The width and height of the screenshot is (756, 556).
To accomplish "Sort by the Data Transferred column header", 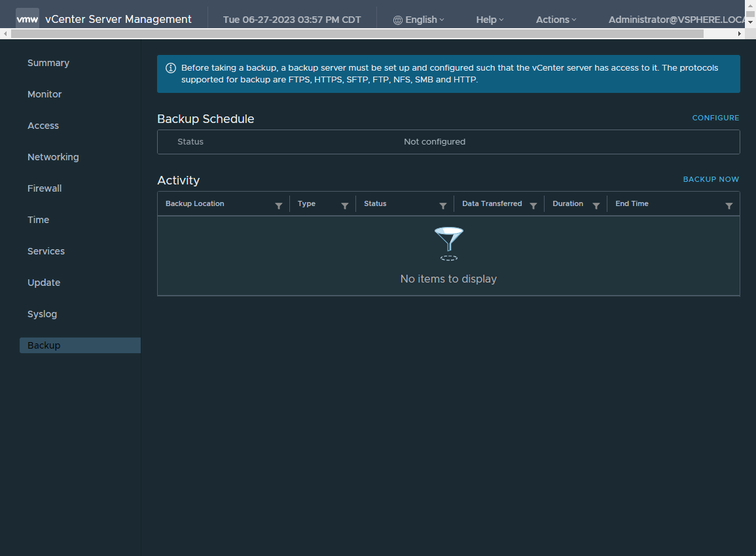I will click(492, 204).
